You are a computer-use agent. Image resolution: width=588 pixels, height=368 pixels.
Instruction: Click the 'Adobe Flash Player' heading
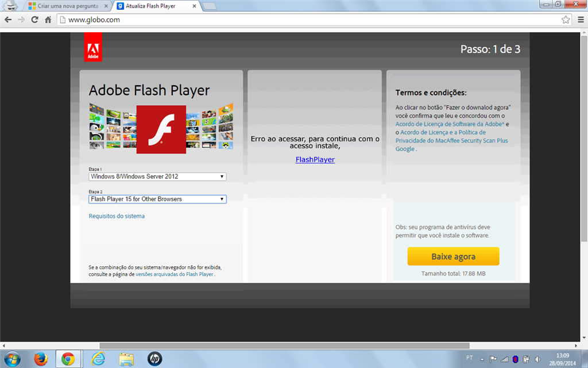[x=149, y=90]
